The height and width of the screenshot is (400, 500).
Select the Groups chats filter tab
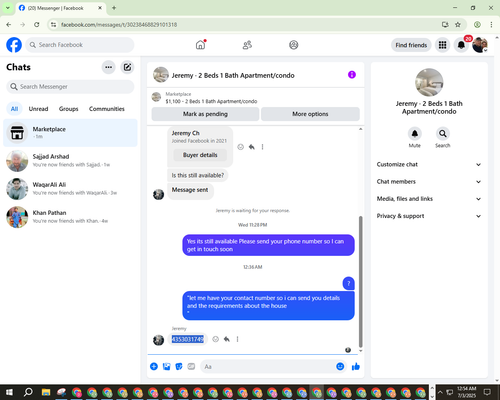(69, 109)
